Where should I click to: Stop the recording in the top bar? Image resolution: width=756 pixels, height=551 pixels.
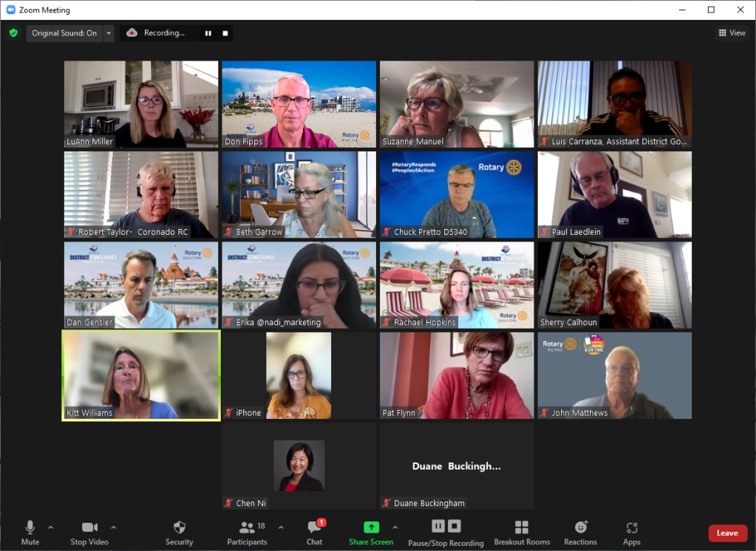pyautogui.click(x=225, y=33)
